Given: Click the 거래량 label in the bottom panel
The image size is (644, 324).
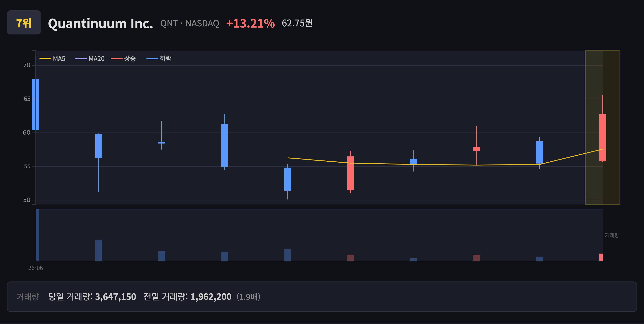Looking at the screenshot, I should coord(27,297).
